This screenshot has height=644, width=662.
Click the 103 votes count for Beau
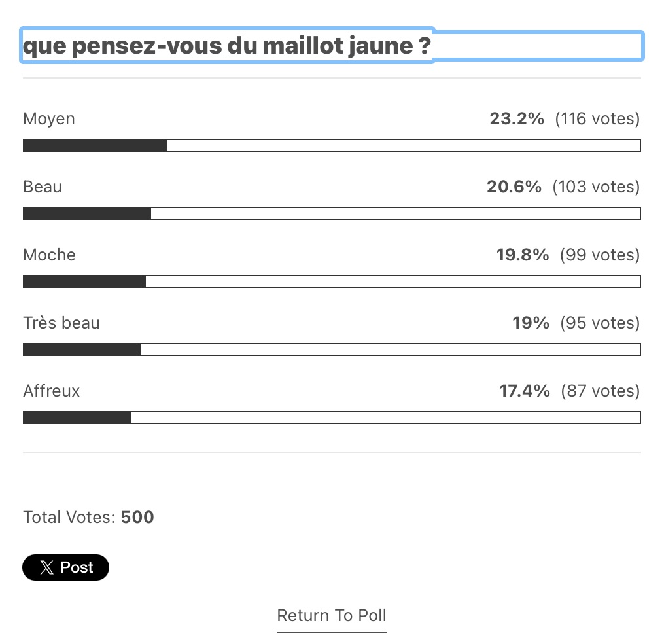click(x=596, y=187)
